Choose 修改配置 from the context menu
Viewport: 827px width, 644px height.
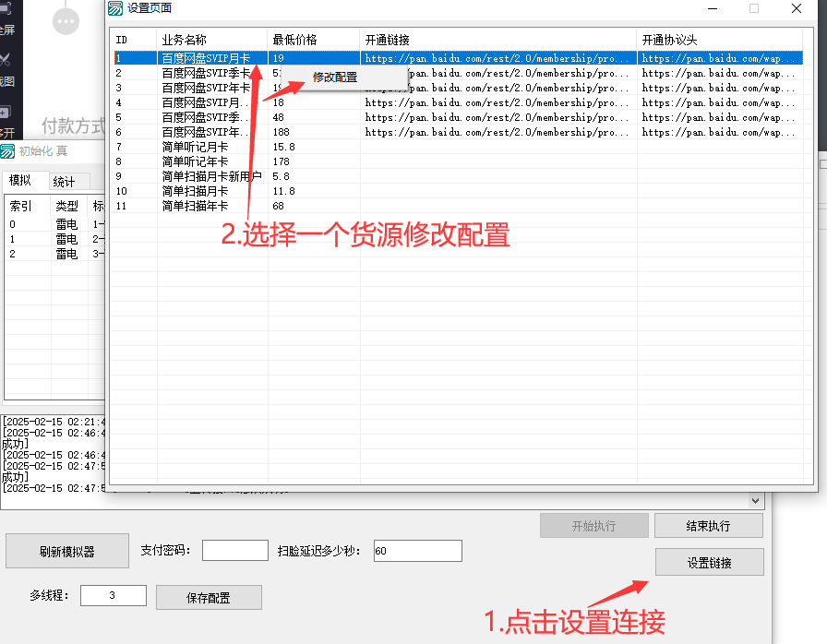[335, 77]
